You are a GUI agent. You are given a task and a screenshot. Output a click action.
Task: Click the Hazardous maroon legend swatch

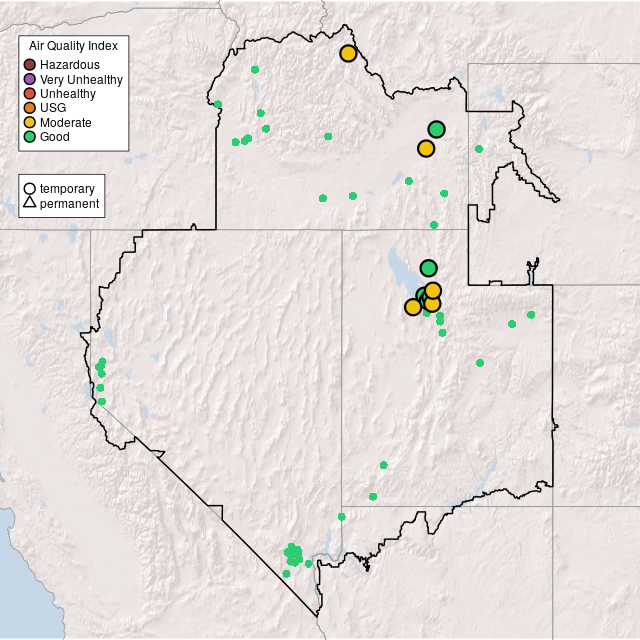[30, 65]
